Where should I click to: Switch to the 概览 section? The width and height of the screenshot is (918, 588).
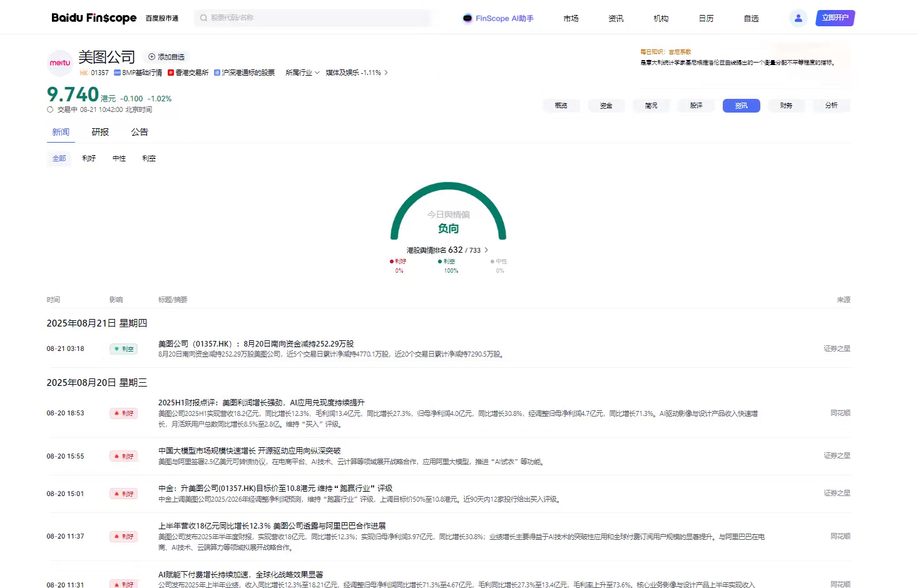(x=561, y=106)
